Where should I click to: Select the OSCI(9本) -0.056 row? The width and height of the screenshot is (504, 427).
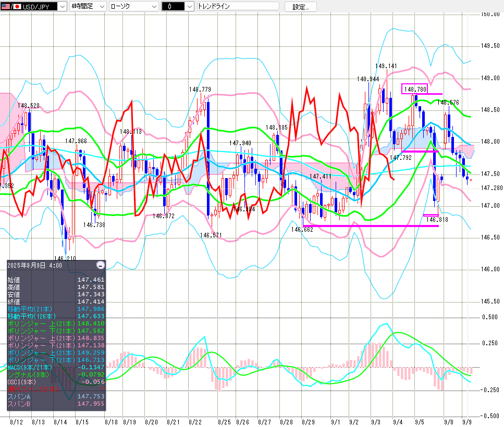56,382
